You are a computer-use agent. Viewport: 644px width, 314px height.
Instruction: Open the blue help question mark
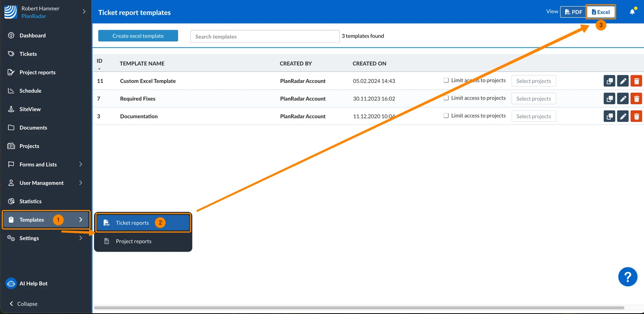pyautogui.click(x=627, y=277)
